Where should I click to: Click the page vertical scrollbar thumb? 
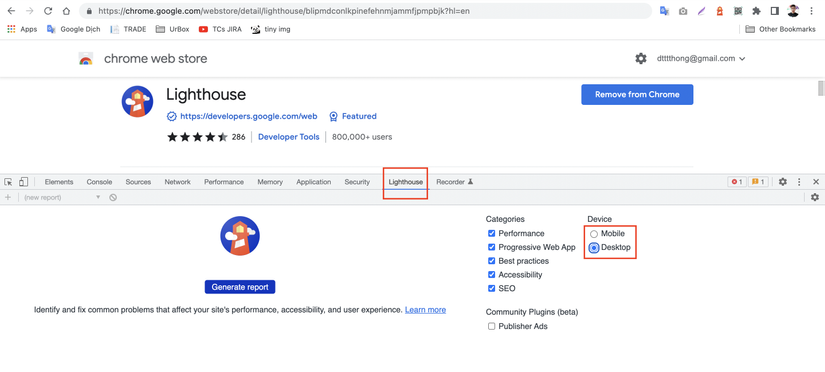821,88
